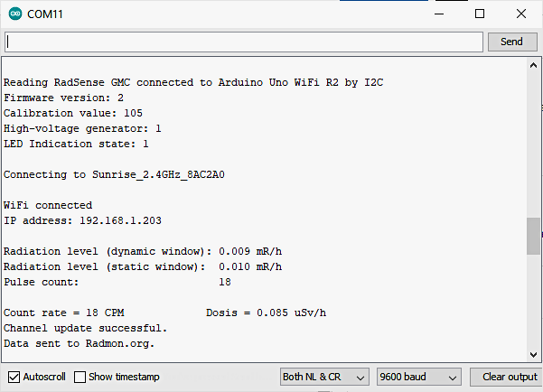Disable the Autoscroll checkbox

click(14, 377)
